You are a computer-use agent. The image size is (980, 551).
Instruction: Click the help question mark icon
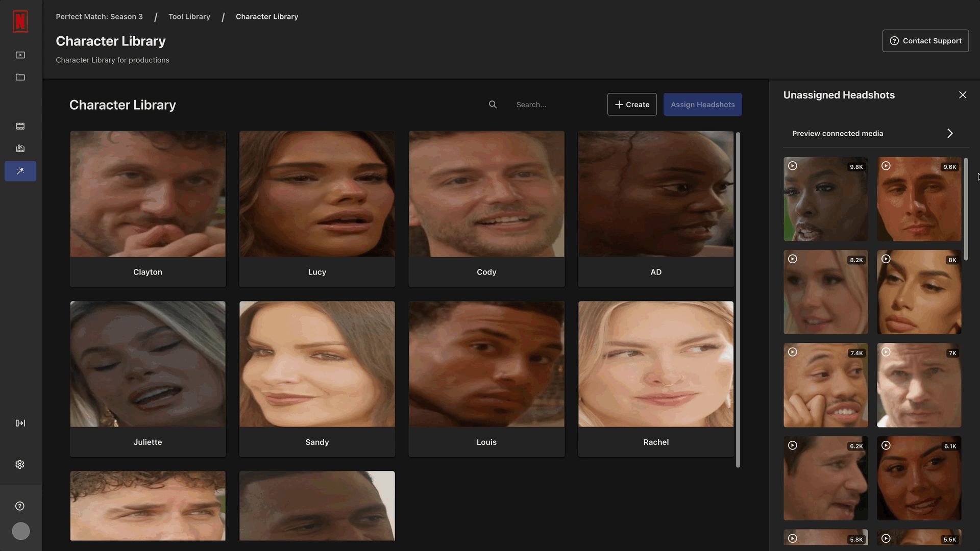click(x=20, y=506)
